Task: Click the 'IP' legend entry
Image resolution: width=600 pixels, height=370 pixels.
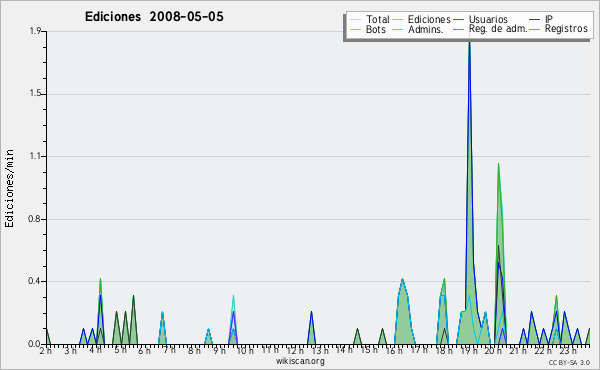Action: tap(549, 19)
